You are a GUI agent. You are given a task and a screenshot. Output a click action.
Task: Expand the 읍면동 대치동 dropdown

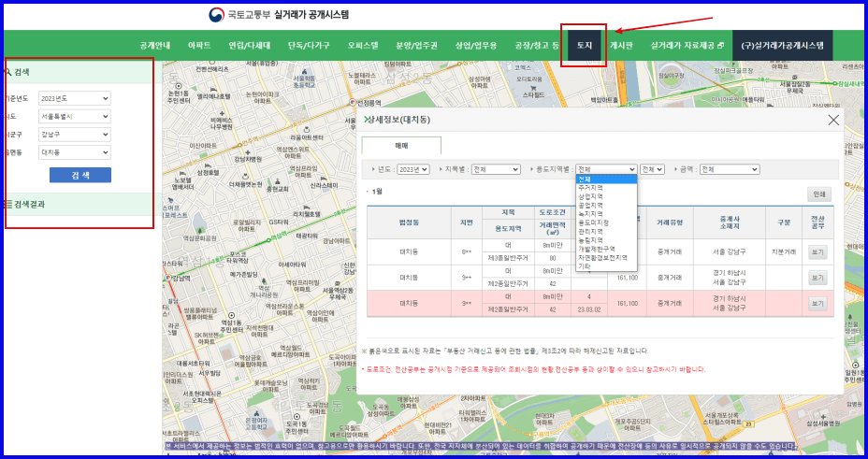75,152
